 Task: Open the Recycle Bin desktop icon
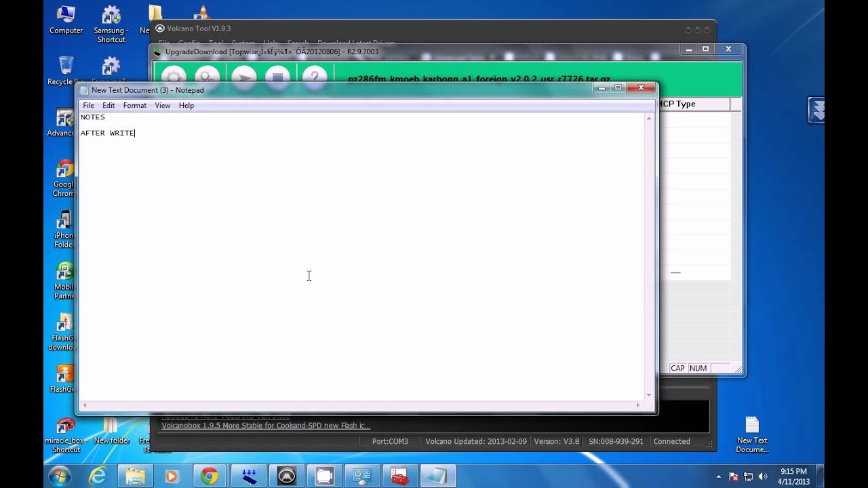(x=66, y=70)
